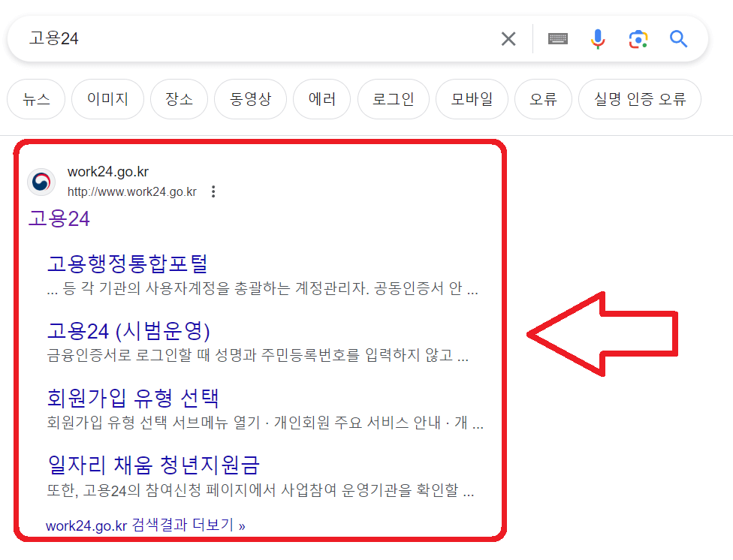The image size is (733, 560).
Task: Switch to the 이미지 filter tab
Action: [x=107, y=99]
